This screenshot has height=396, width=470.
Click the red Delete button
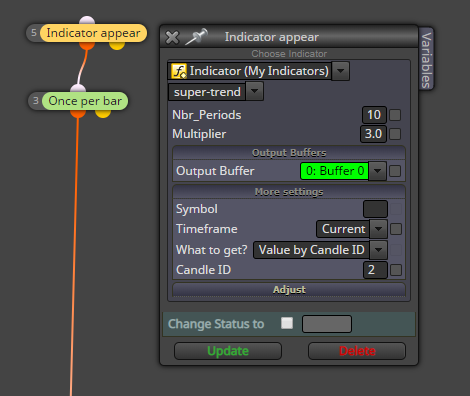357,351
